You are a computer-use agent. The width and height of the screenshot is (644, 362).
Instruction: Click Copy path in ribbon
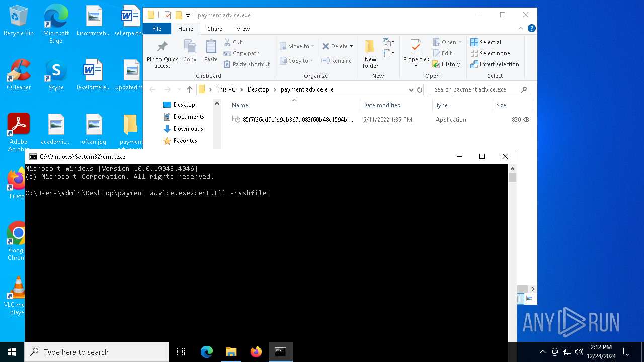pyautogui.click(x=242, y=53)
